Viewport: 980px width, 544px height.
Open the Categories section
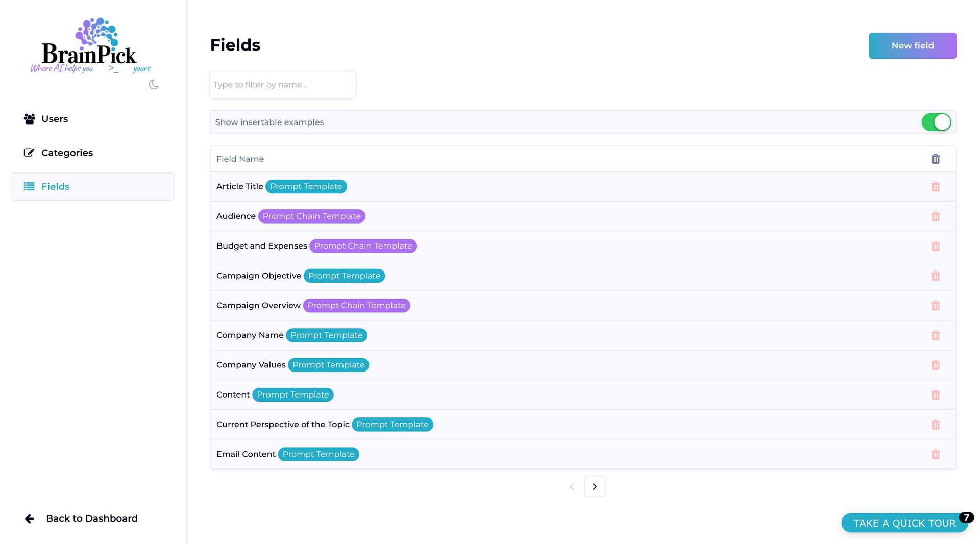click(x=67, y=153)
